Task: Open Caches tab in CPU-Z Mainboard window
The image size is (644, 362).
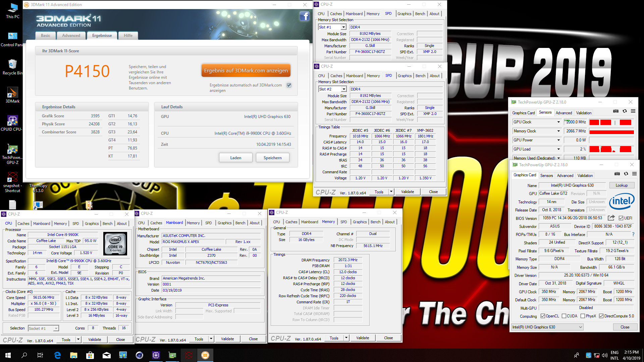Action: (x=156, y=223)
